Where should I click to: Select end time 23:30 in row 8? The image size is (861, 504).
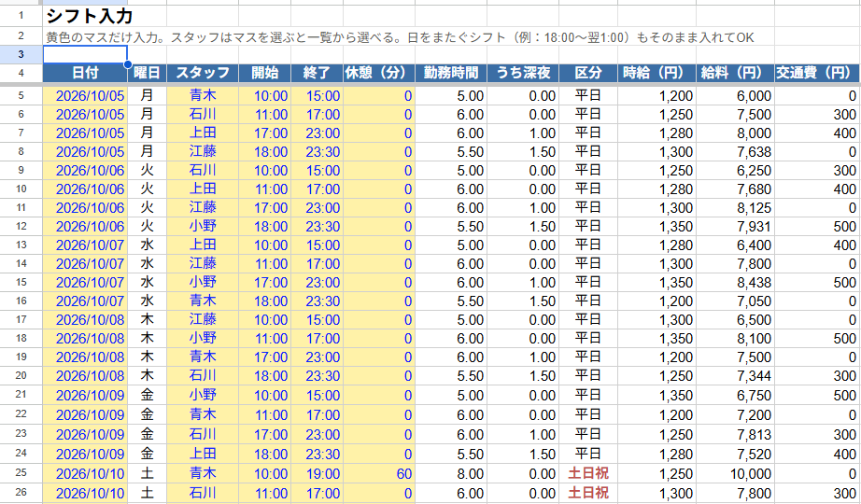tap(317, 151)
